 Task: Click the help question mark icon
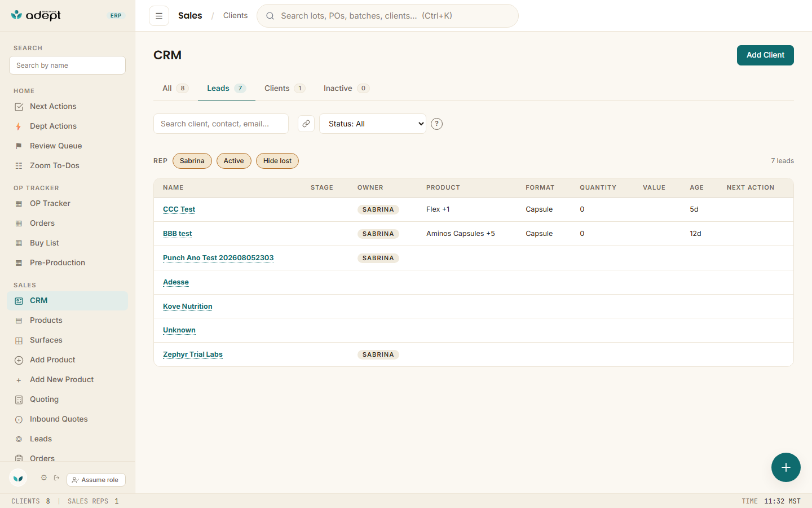pyautogui.click(x=436, y=124)
